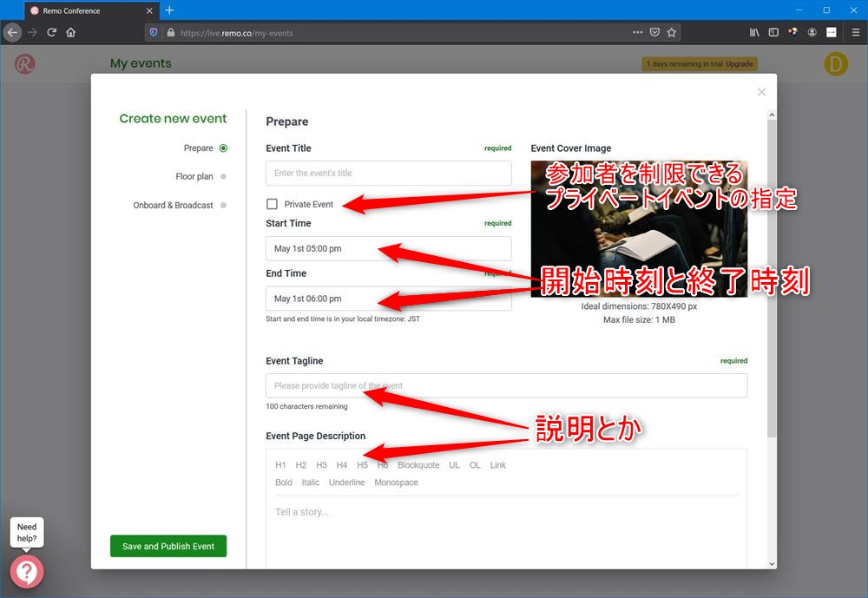The image size is (868, 598).
Task: Tick the Private Event checkbox
Action: pyautogui.click(x=272, y=204)
